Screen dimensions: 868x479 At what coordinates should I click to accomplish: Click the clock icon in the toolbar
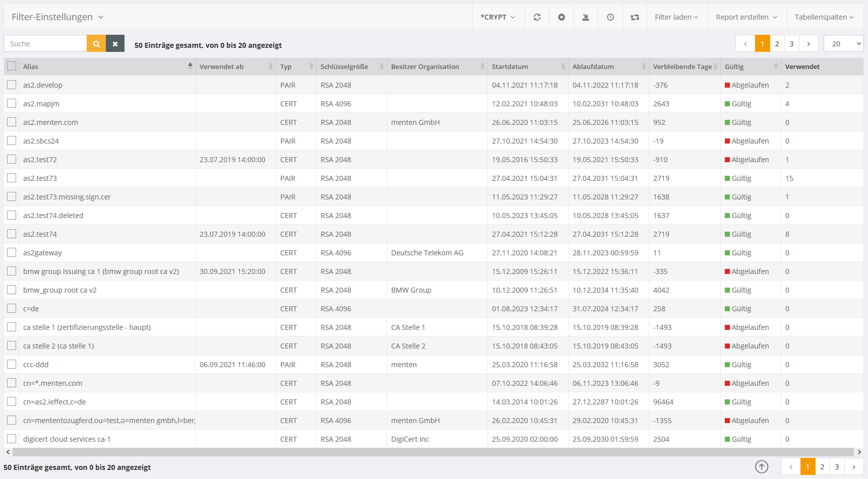point(610,17)
